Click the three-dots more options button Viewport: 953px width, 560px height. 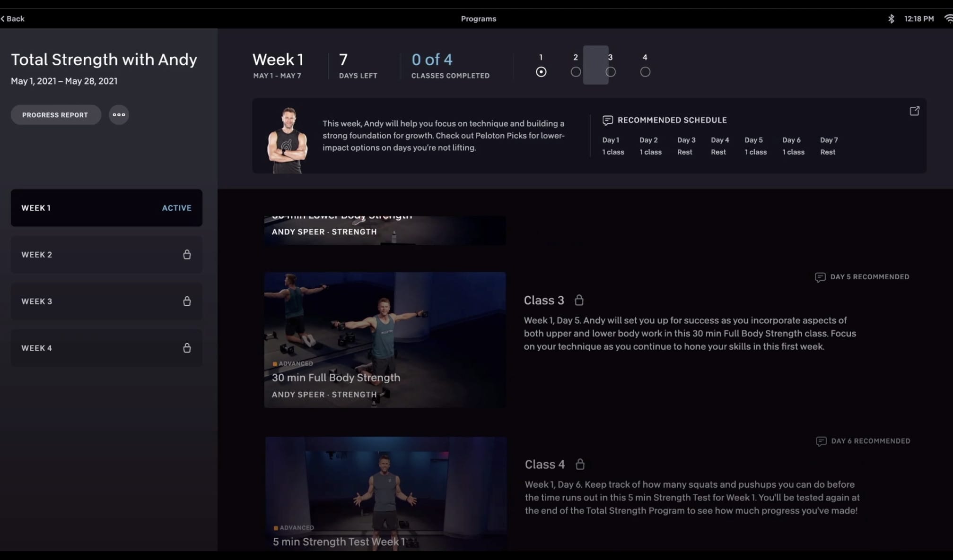pyautogui.click(x=119, y=115)
